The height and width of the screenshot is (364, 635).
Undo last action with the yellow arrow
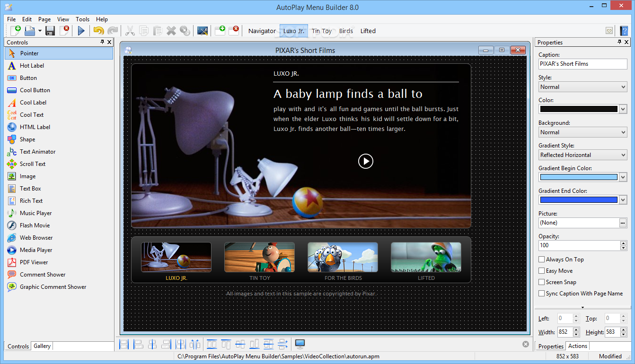(98, 31)
